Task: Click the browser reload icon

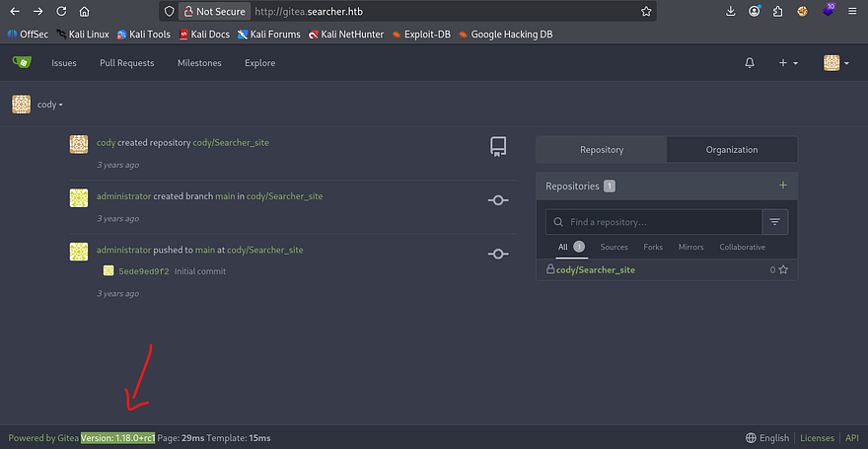Action: pos(61,12)
